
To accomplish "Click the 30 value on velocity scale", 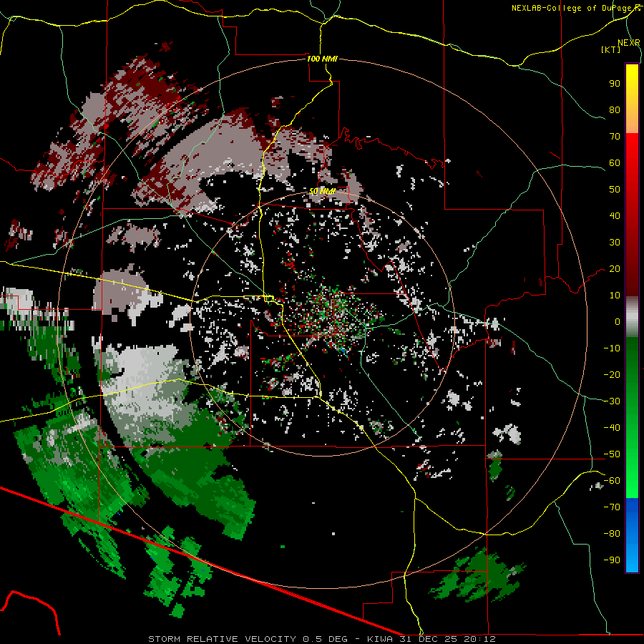I will coord(615,243).
